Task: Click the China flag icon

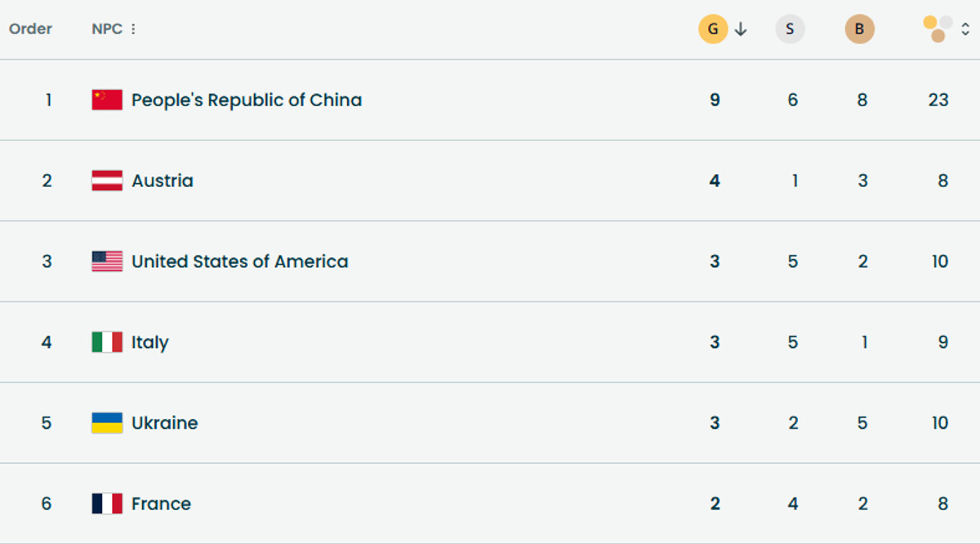Action: [x=107, y=100]
